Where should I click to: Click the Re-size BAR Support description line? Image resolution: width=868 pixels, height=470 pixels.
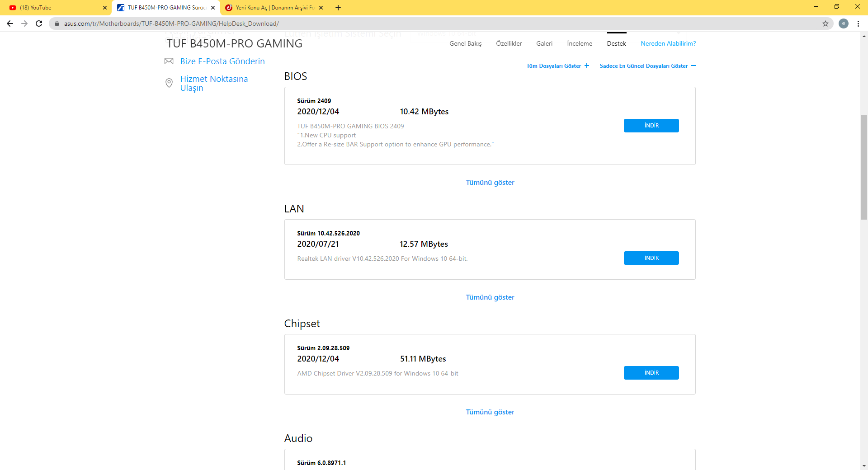(x=396, y=145)
